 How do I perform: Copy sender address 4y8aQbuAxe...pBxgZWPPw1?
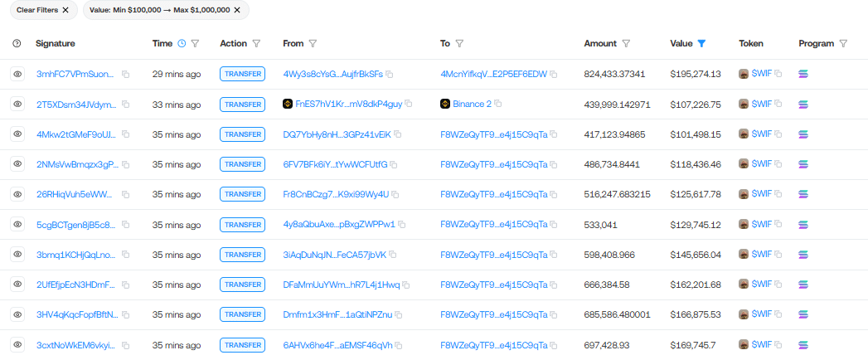pyautogui.click(x=402, y=224)
